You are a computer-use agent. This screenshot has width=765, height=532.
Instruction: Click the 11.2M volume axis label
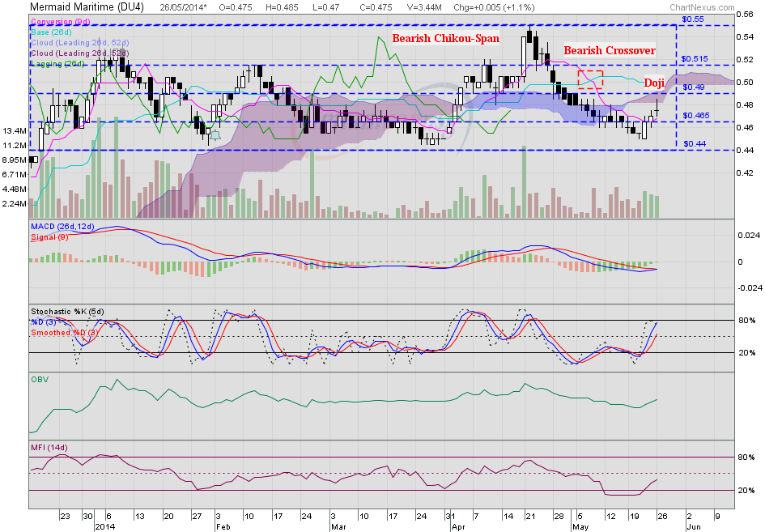14,146
